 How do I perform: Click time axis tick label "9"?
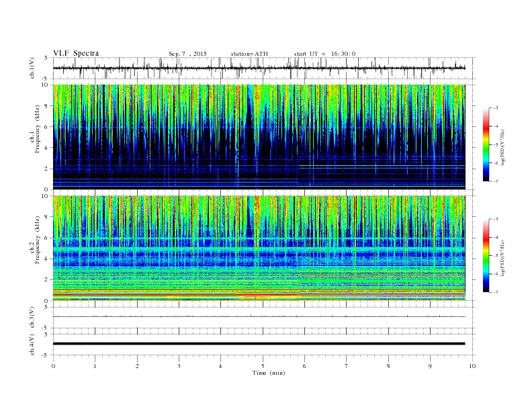click(x=430, y=366)
